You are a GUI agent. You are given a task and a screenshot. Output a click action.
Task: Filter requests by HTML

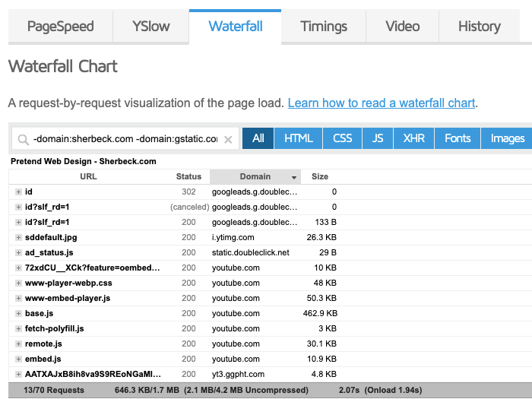298,138
